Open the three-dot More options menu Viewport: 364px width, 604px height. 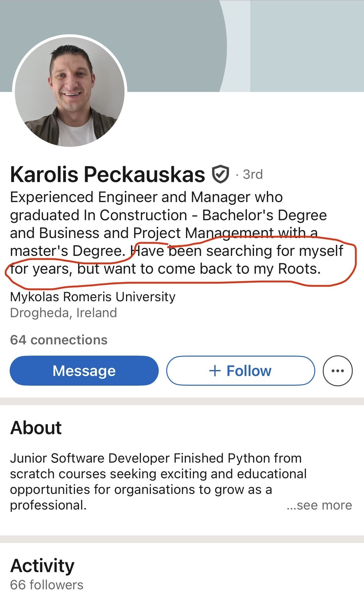coord(337,371)
